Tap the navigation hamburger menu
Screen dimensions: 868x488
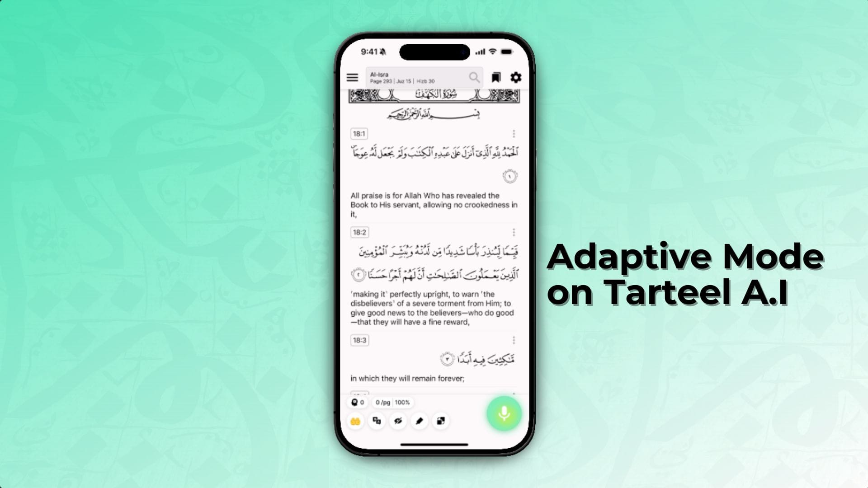click(x=353, y=77)
